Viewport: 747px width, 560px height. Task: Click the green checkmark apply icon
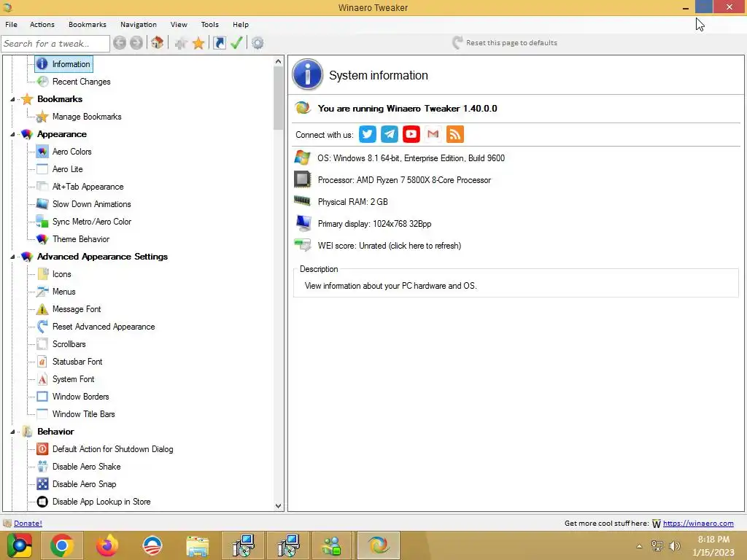237,43
